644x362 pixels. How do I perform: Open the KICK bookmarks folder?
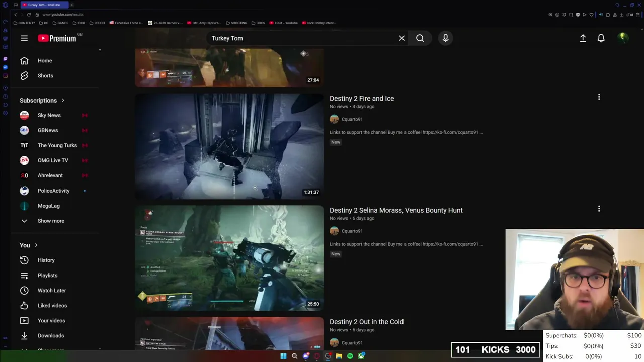tap(79, 23)
